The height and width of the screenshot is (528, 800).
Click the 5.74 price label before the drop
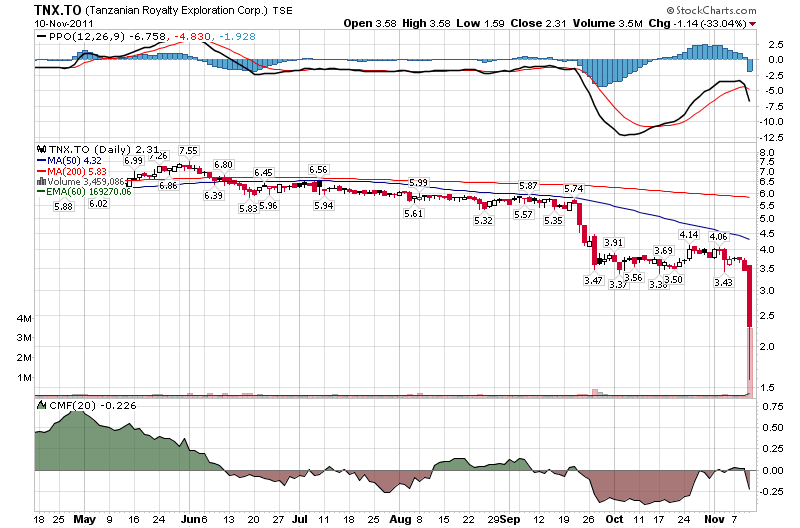click(x=573, y=188)
